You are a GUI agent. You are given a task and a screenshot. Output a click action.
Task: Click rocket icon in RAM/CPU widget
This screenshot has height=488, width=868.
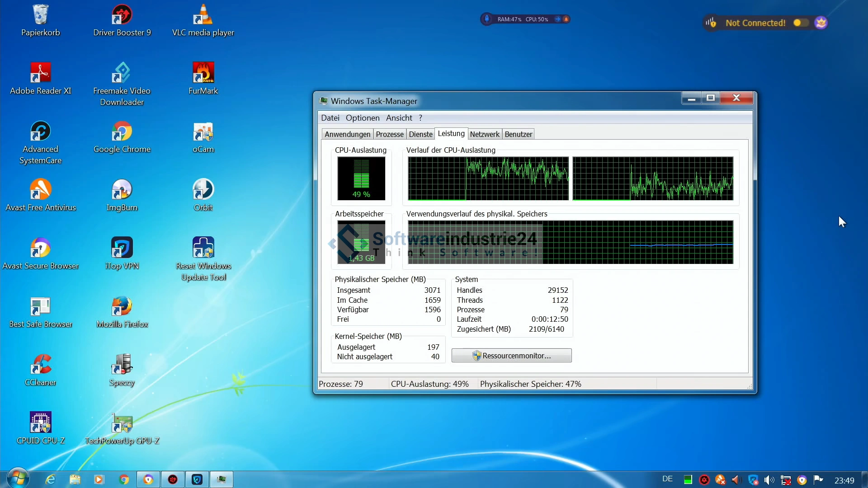(x=487, y=19)
